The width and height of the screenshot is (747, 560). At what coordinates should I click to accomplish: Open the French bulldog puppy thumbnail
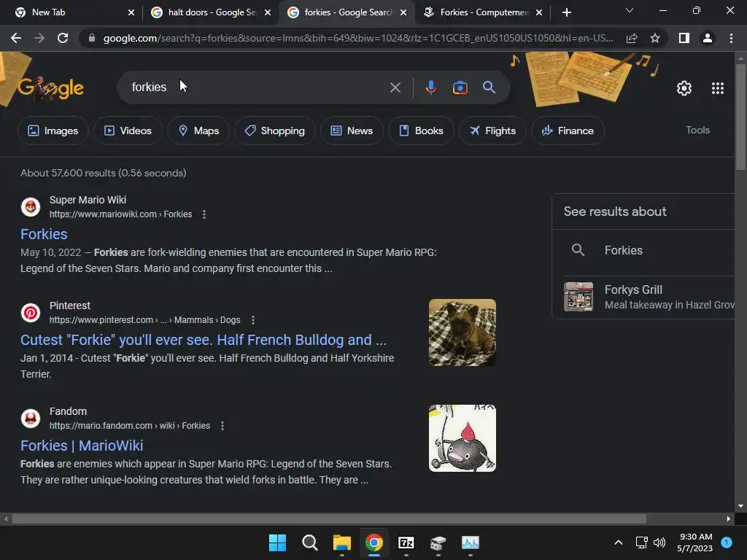(x=462, y=332)
